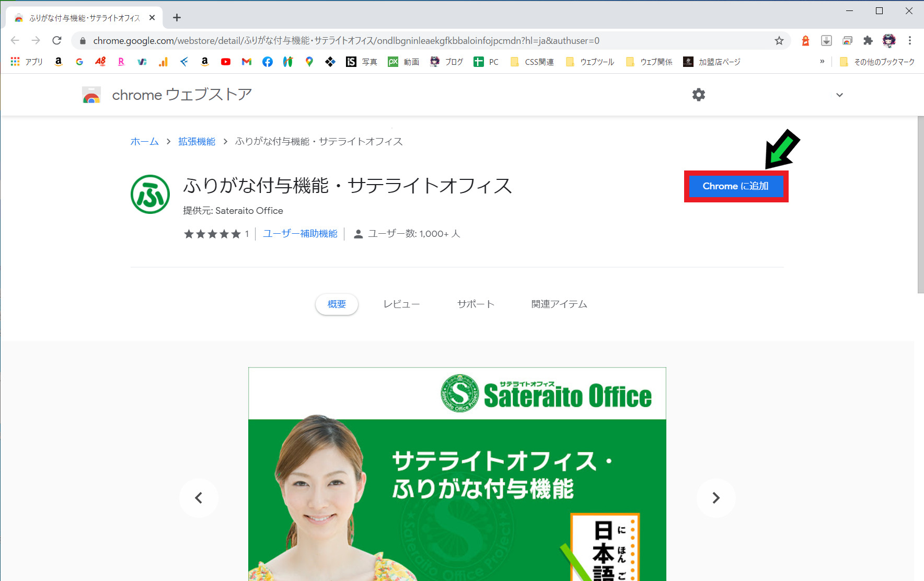
Task: Go to ホーム breadcrumb link
Action: [144, 142]
